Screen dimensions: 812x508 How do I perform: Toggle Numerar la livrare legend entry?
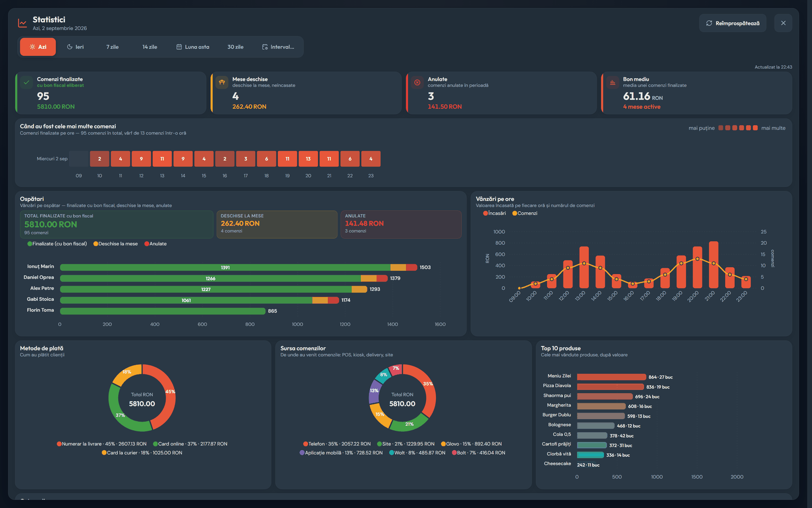(x=101, y=444)
